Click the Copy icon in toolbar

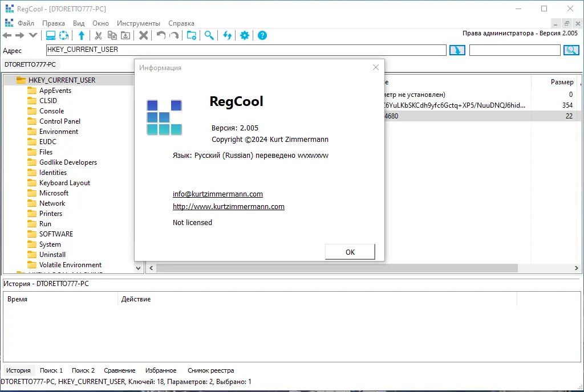click(x=112, y=35)
